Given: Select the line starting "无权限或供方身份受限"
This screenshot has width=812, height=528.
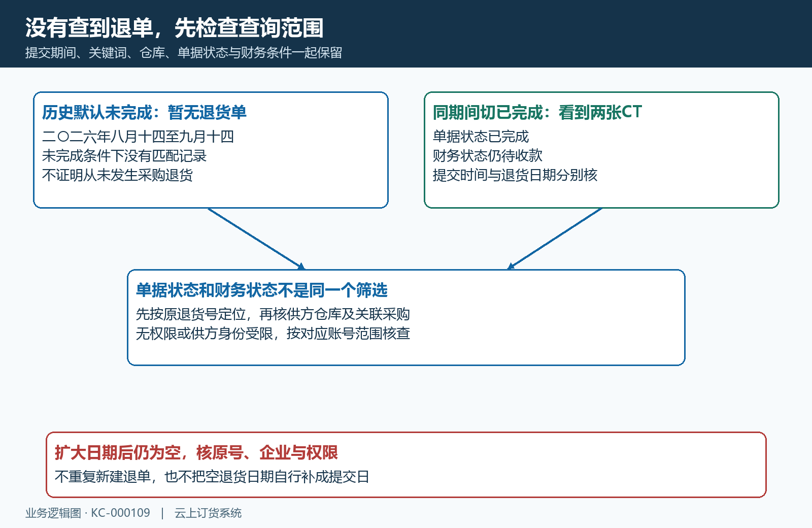Looking at the screenshot, I should (x=273, y=334).
